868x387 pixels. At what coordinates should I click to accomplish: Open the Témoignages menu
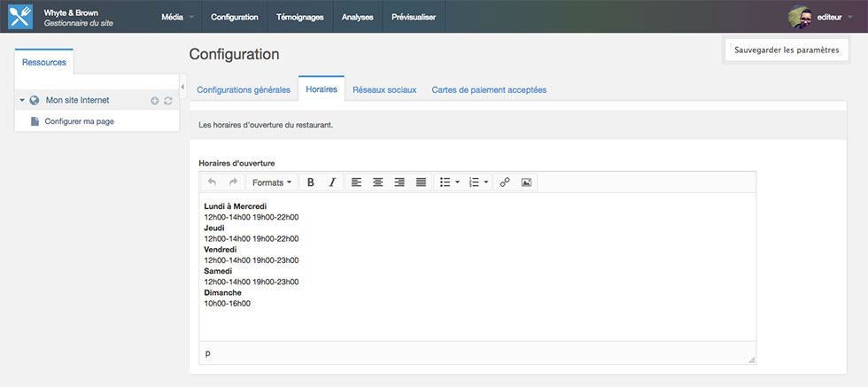coord(299,17)
